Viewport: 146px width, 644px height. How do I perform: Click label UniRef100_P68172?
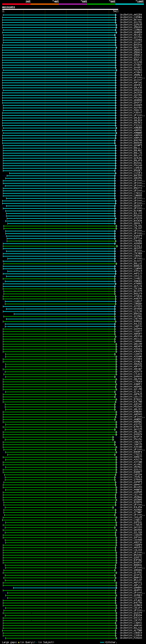pyautogui.click(x=131, y=110)
